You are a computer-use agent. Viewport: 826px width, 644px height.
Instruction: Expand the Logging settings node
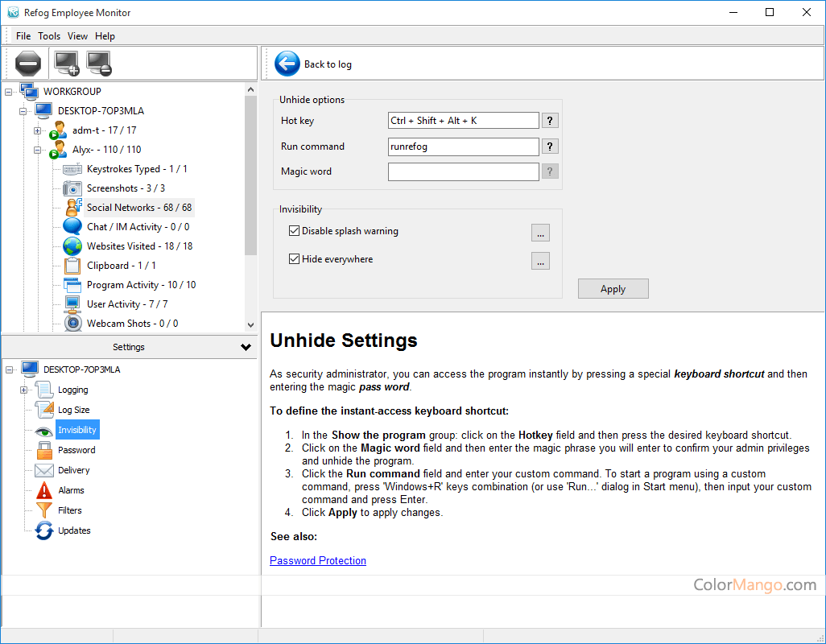(x=23, y=390)
